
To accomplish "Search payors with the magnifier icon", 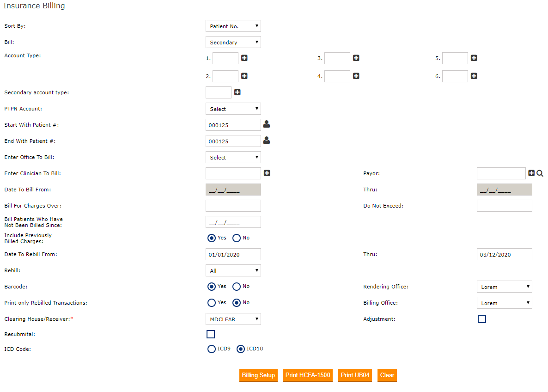I will point(540,173).
